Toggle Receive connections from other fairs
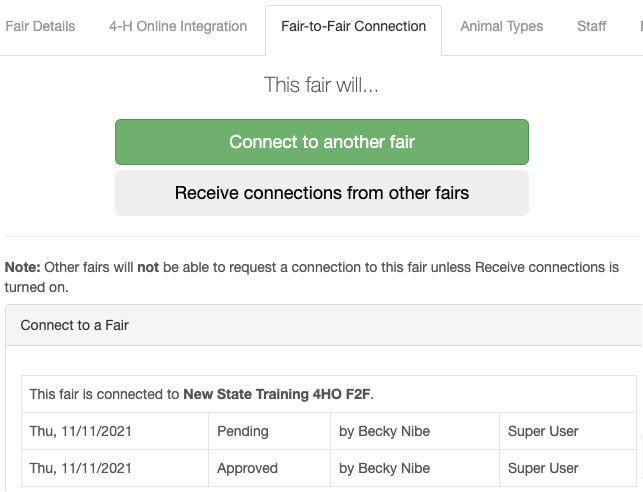This screenshot has width=643, height=492. coord(321,193)
